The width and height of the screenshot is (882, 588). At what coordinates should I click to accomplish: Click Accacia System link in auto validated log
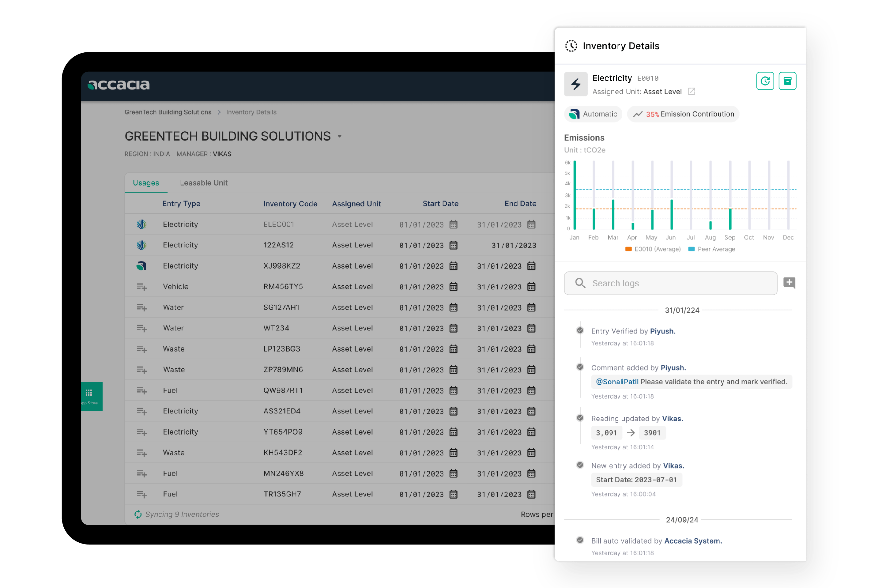point(693,541)
